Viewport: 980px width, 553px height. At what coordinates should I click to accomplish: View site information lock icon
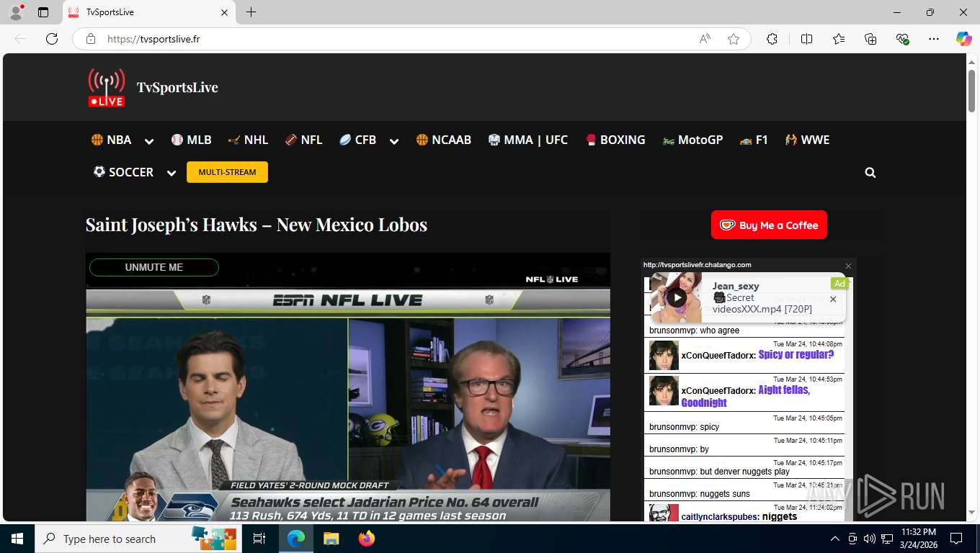(x=91, y=39)
